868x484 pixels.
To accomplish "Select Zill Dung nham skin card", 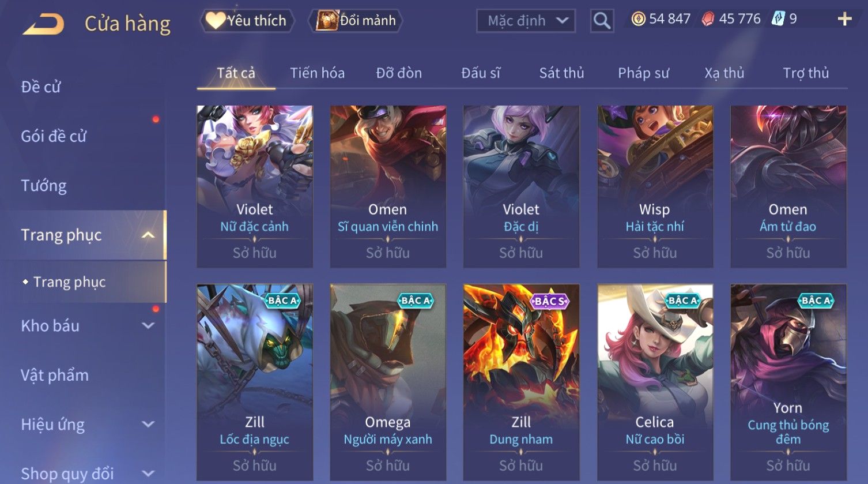I will [x=521, y=382].
